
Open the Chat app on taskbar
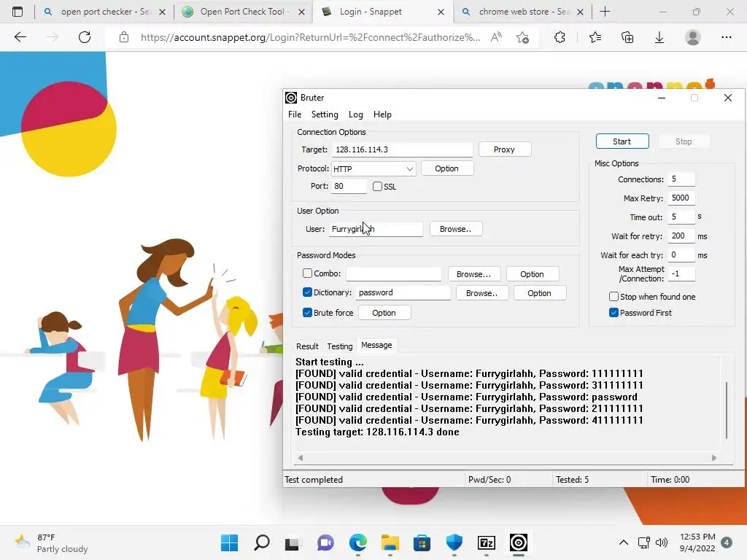(x=325, y=542)
